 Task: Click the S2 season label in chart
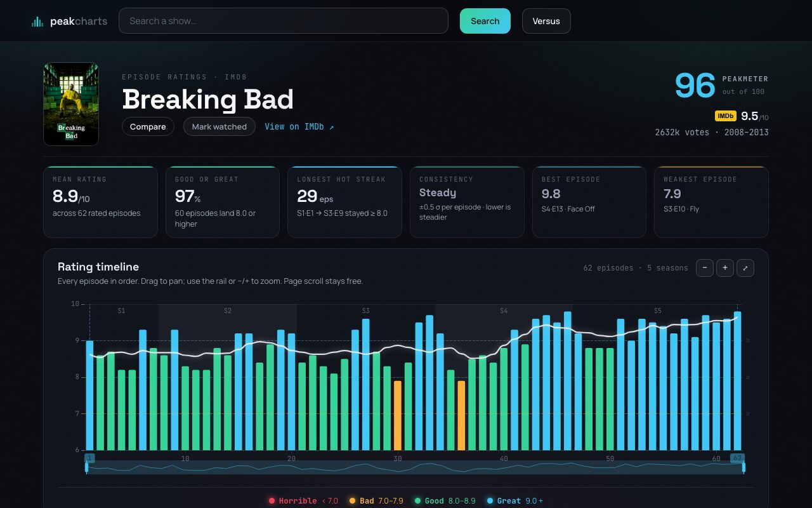(228, 311)
